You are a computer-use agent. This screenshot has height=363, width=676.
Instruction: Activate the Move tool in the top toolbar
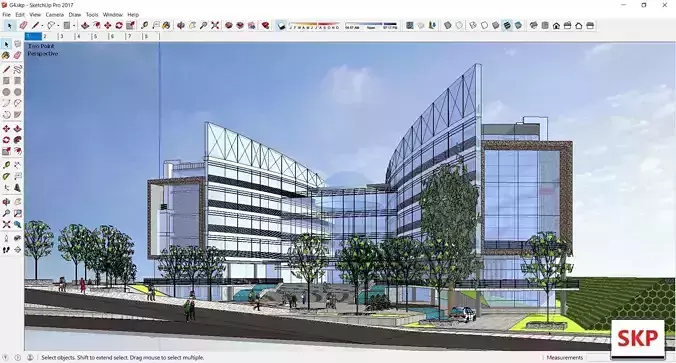(x=108, y=25)
